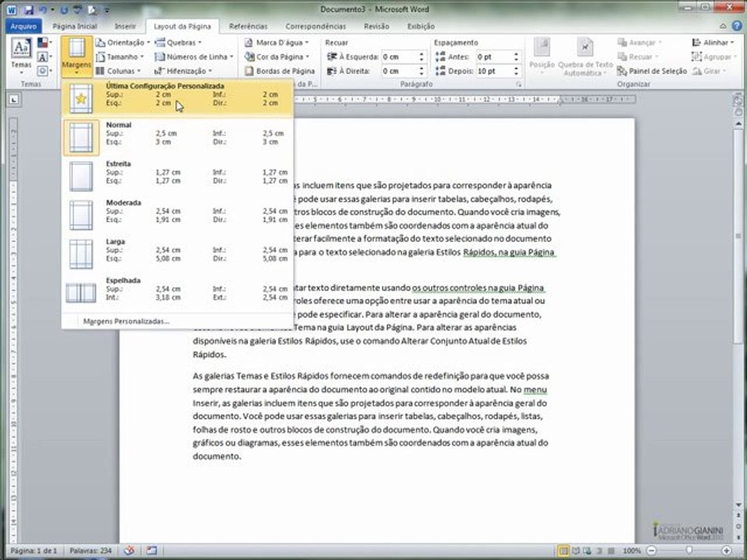Switch to Página Inicial tab
Image resolution: width=747 pixels, height=560 pixels.
tap(75, 26)
